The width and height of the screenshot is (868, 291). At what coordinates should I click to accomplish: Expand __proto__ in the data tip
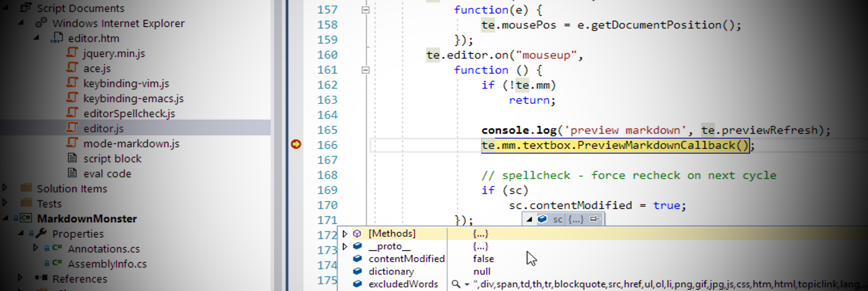coord(345,246)
